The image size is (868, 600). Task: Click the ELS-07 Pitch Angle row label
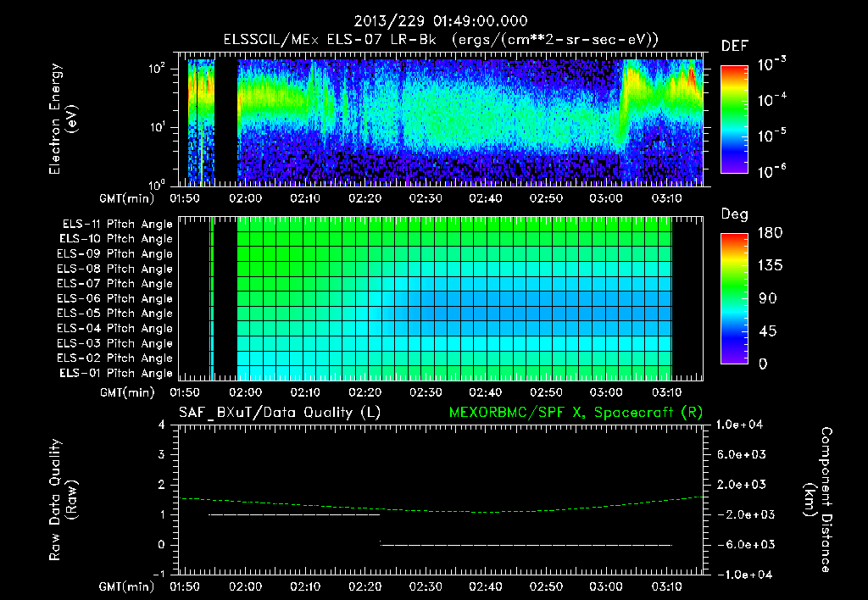(115, 283)
